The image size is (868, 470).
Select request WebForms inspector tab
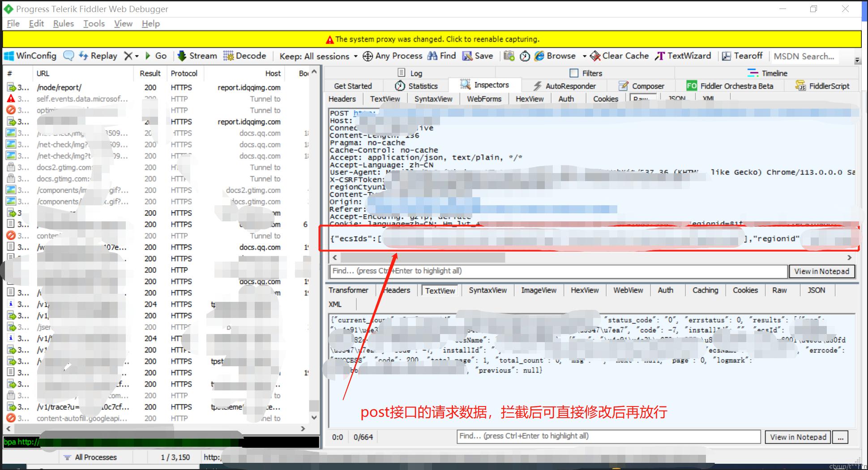[x=484, y=99]
